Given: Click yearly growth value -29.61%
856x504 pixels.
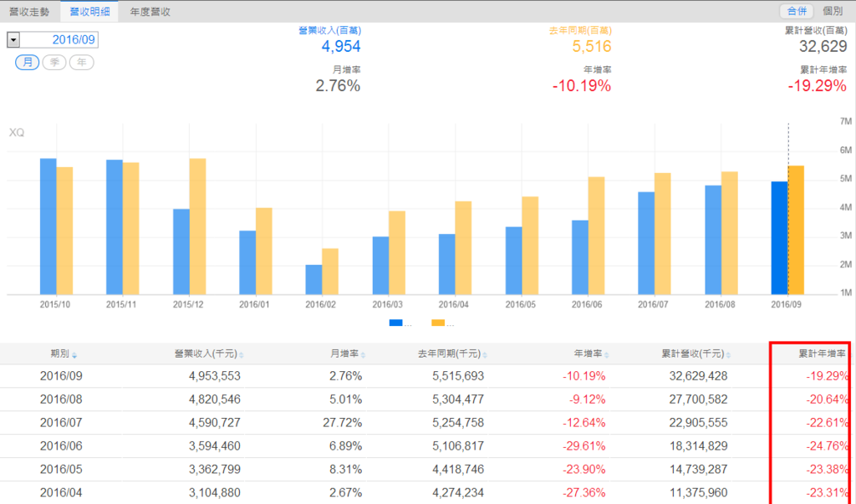Looking at the screenshot, I should pyautogui.click(x=583, y=446).
